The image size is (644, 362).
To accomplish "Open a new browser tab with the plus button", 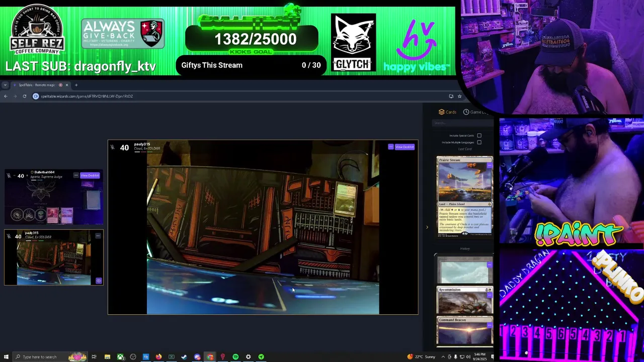I will (x=76, y=85).
